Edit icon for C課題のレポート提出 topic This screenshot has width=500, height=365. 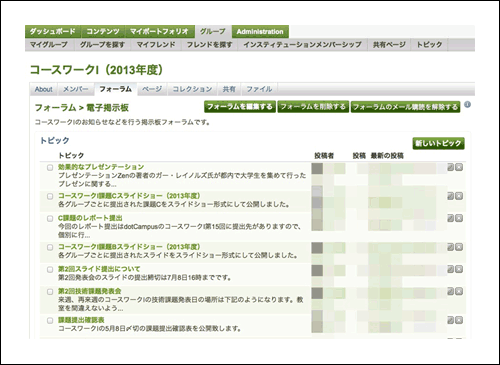pyautogui.click(x=451, y=218)
